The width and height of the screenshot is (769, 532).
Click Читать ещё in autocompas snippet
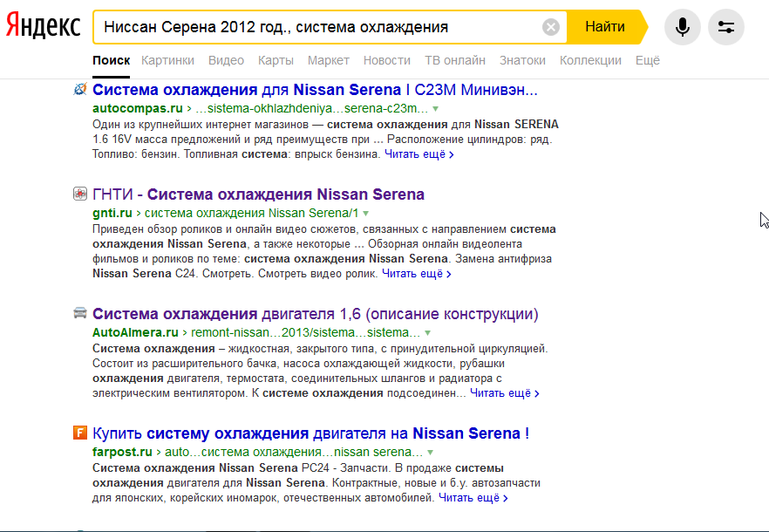point(419,154)
